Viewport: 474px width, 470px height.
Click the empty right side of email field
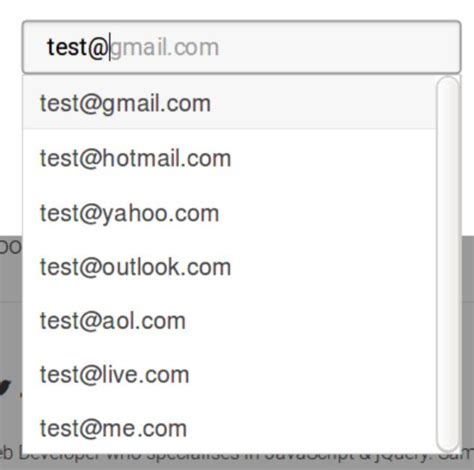tap(340, 47)
